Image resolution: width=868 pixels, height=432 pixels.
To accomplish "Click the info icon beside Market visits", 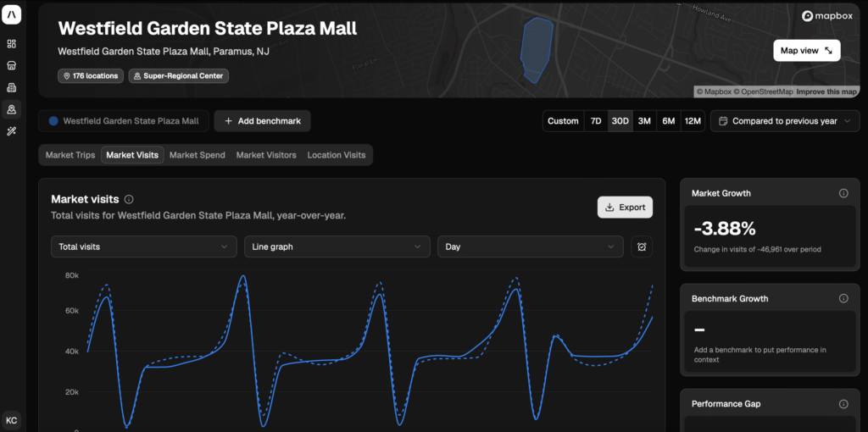I will pyautogui.click(x=129, y=199).
